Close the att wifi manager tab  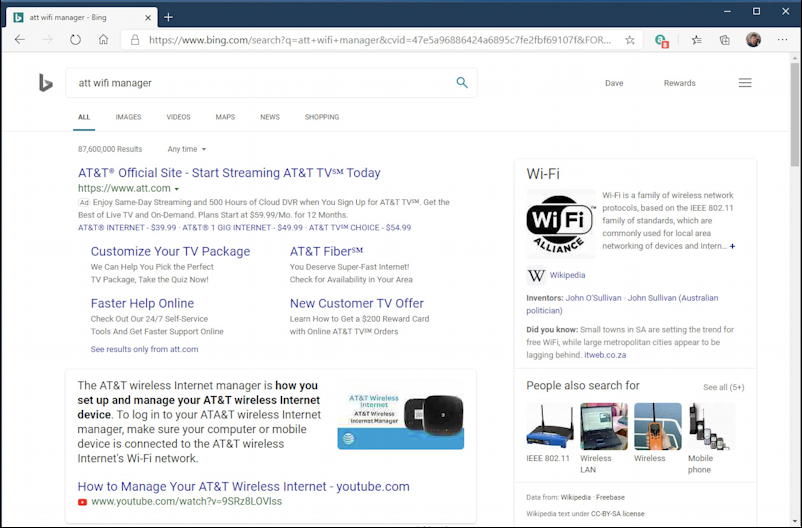(x=148, y=17)
